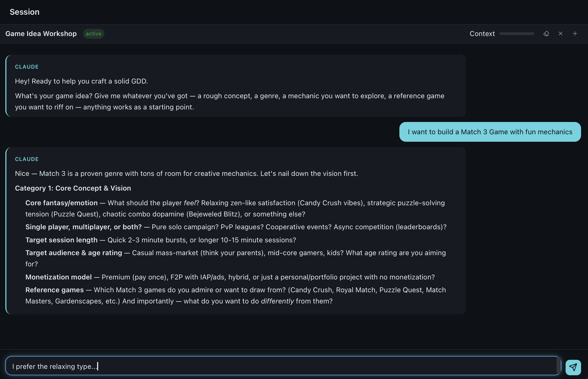Click the Session header label
The width and height of the screenshot is (588, 379).
pos(25,12)
